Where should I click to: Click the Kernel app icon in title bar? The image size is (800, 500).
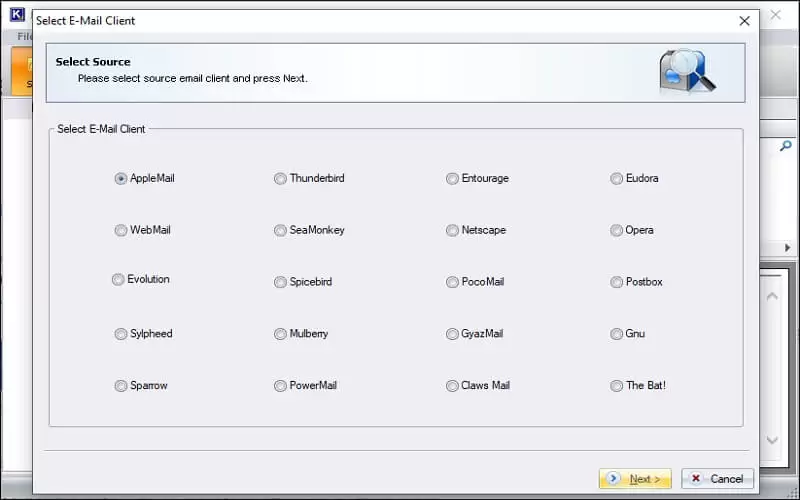tap(17, 14)
